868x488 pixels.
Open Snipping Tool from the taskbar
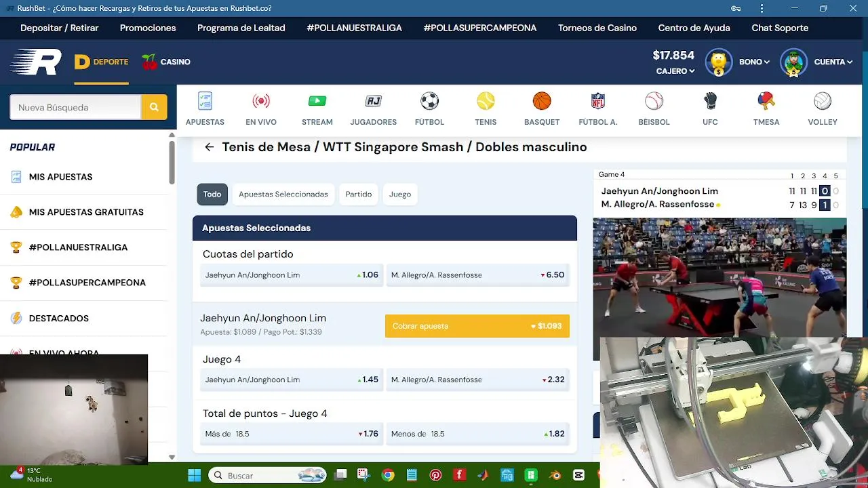pos(363,475)
